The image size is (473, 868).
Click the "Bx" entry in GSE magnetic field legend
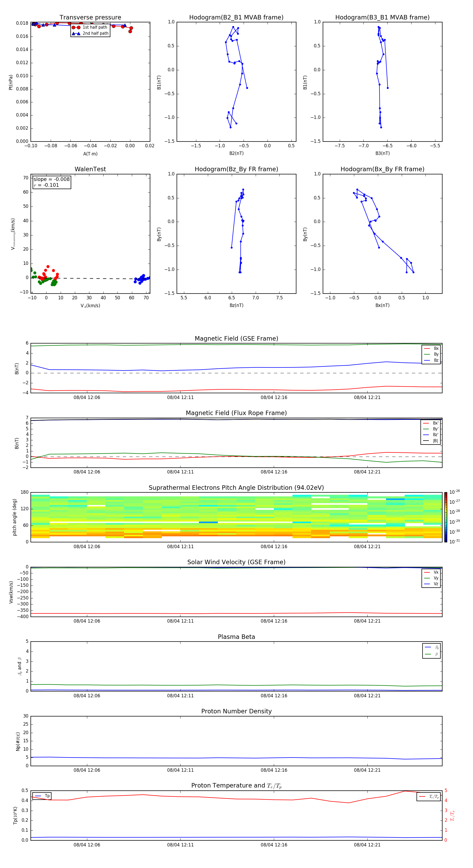(x=431, y=349)
